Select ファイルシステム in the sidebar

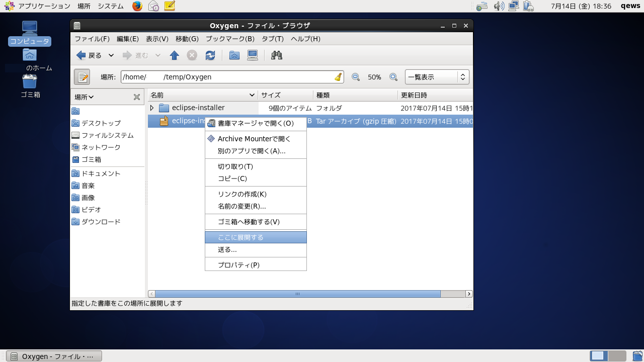point(103,135)
